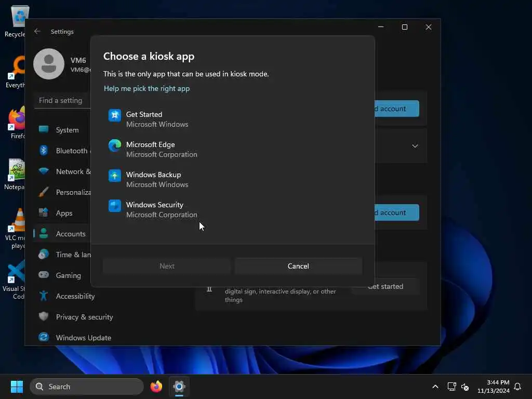Open the Accounts person icon
Image resolution: width=532 pixels, height=399 pixels.
[x=44, y=233]
